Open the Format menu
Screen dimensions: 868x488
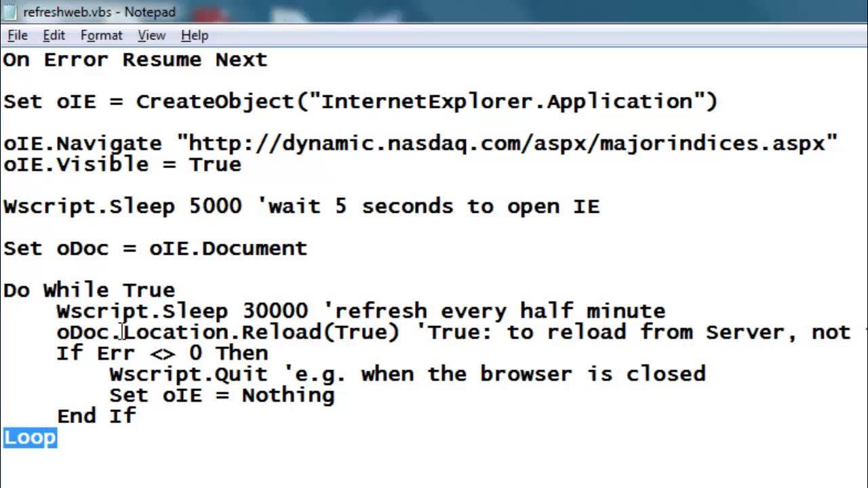101,35
